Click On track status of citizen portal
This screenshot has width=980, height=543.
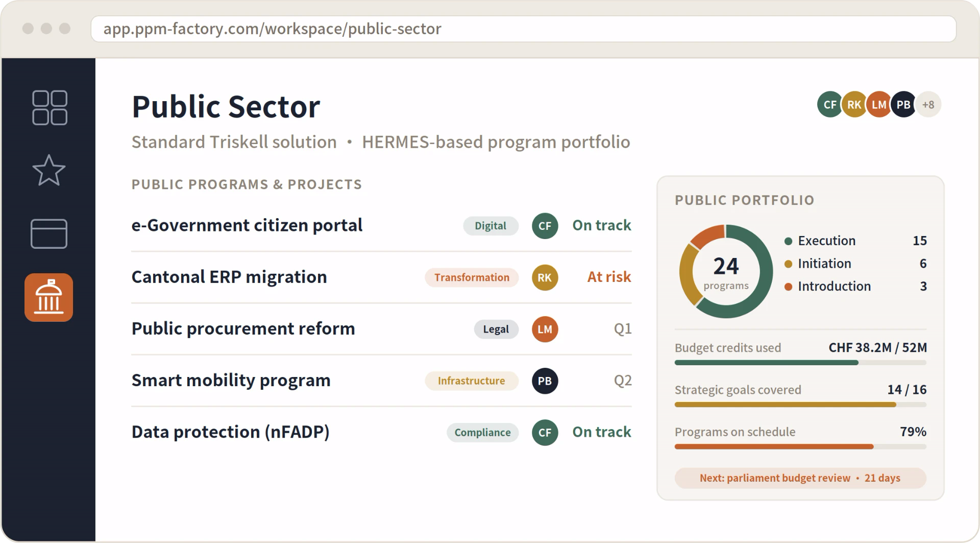coord(602,225)
